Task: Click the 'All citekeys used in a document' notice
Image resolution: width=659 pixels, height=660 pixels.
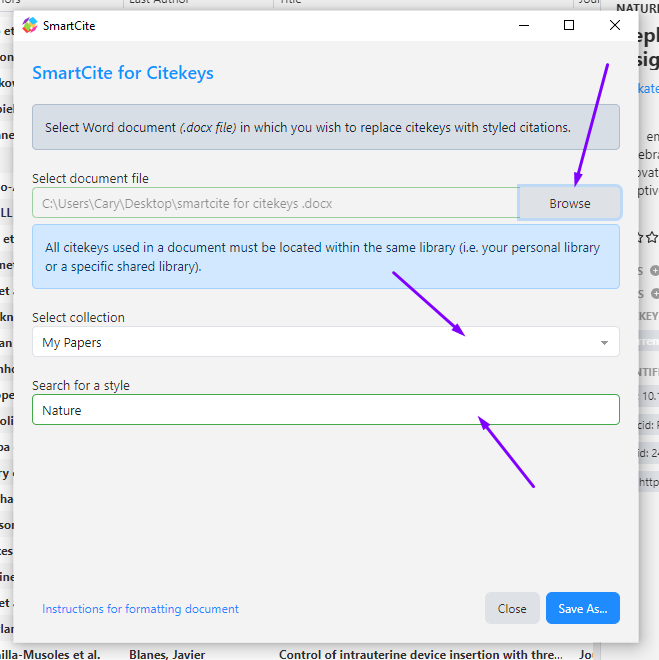Action: (x=326, y=257)
